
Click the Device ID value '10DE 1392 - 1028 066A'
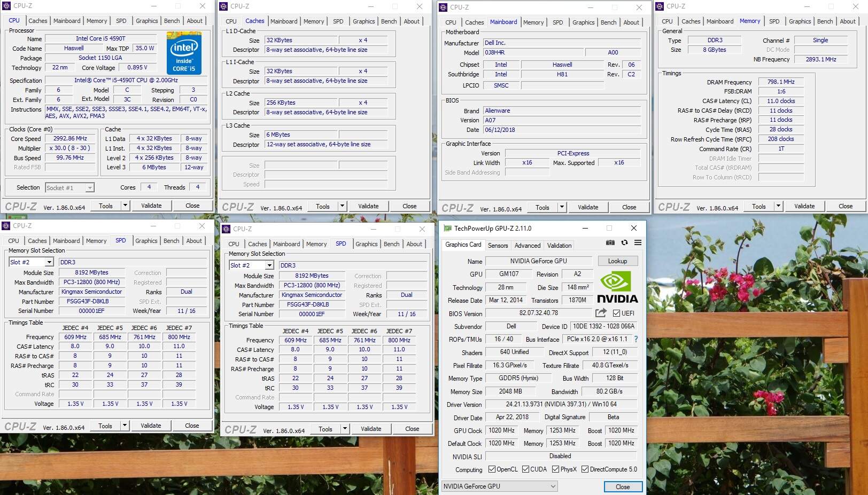[603, 326]
